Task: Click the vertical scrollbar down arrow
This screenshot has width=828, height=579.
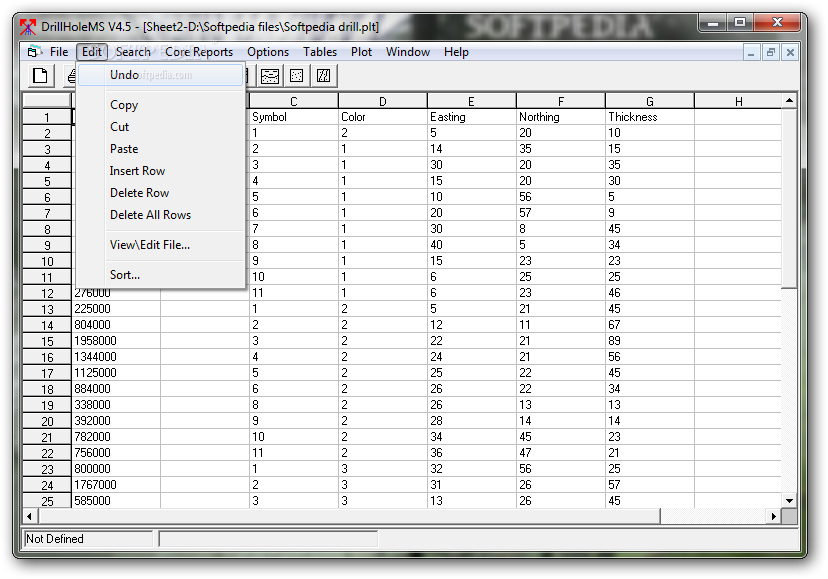Action: (x=789, y=501)
